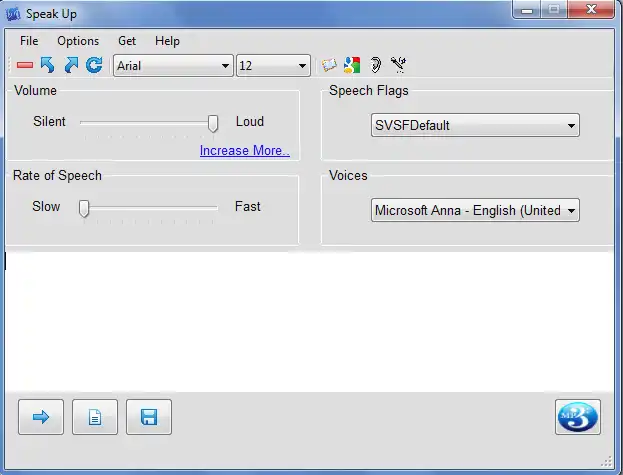Open the Get menu

pos(127,41)
